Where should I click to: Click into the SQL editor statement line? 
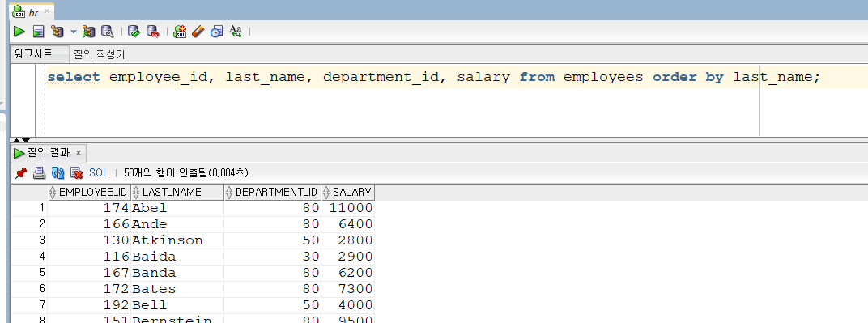(x=433, y=77)
